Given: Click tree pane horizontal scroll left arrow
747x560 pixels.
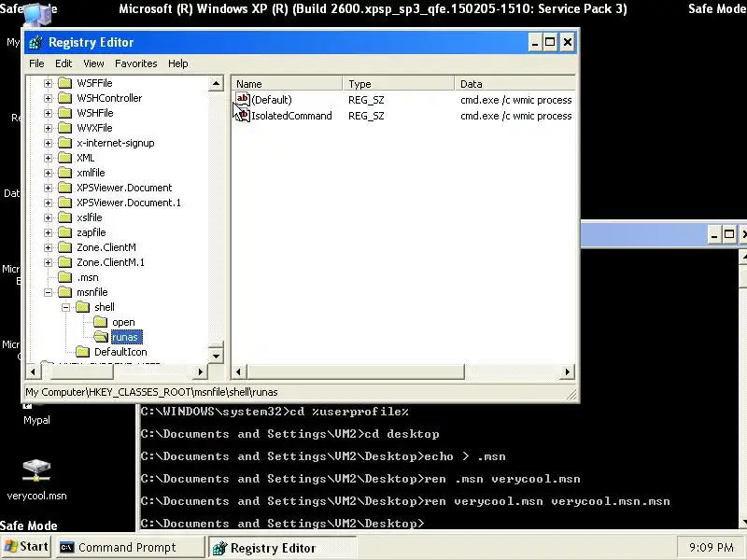Looking at the screenshot, I should click(x=33, y=371).
